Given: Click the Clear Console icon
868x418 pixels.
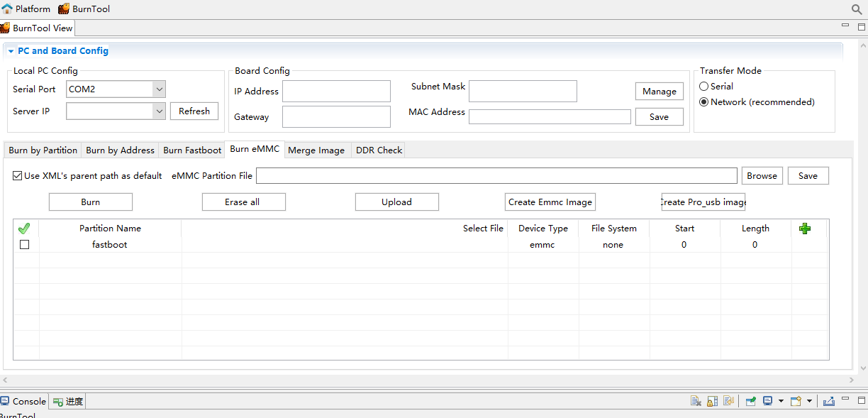Looking at the screenshot, I should tap(696, 401).
